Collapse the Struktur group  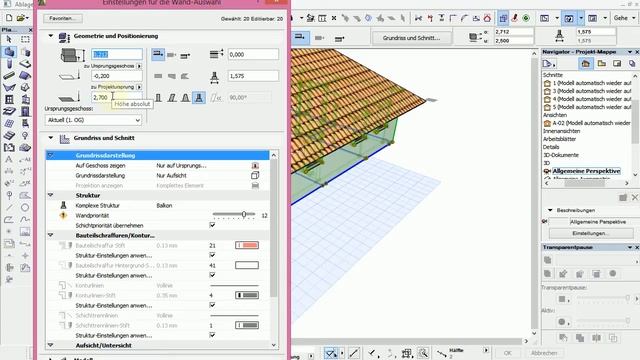[51, 195]
